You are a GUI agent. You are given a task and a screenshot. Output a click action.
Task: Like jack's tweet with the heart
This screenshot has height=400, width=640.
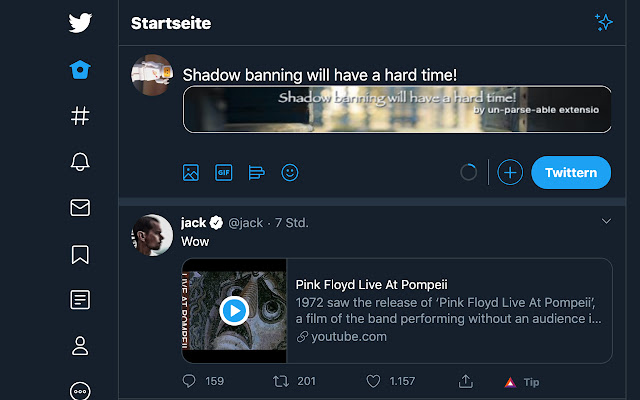tap(373, 381)
